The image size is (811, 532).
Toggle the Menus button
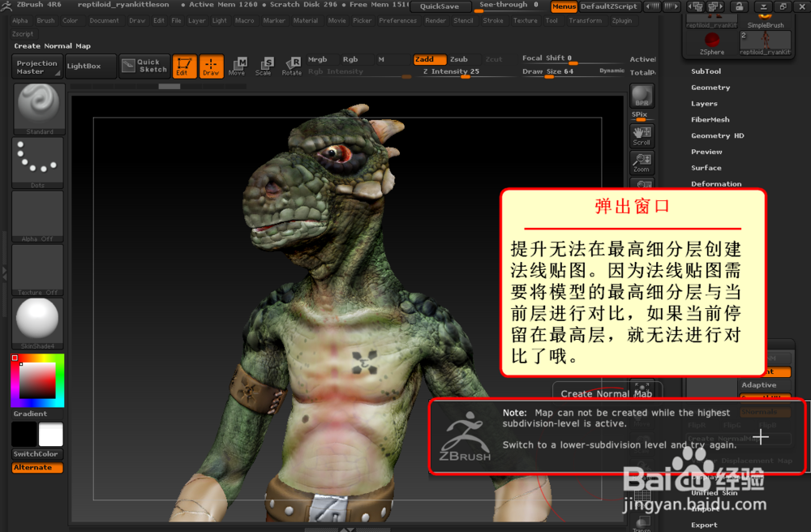pyautogui.click(x=564, y=6)
